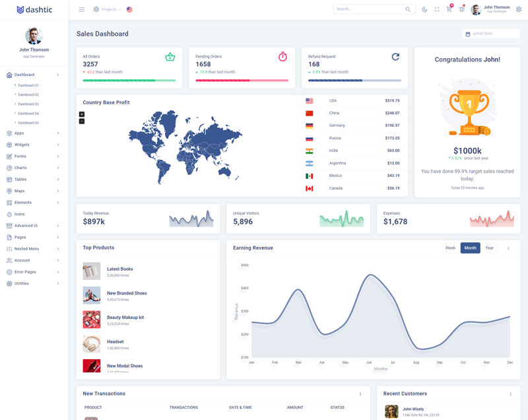Screen dimensions: 528x420
Task: Open the shopping cart icon
Action: point(449,9)
